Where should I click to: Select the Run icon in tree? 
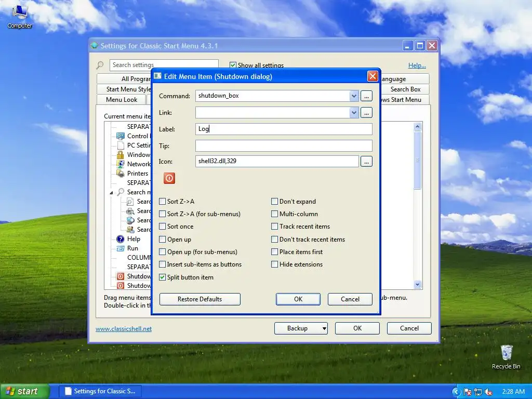pyautogui.click(x=120, y=248)
